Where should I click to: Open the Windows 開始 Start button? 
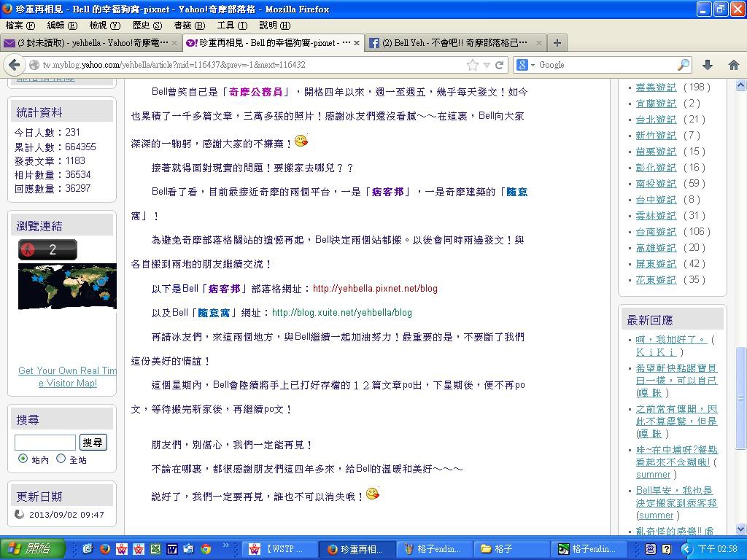click(x=32, y=549)
